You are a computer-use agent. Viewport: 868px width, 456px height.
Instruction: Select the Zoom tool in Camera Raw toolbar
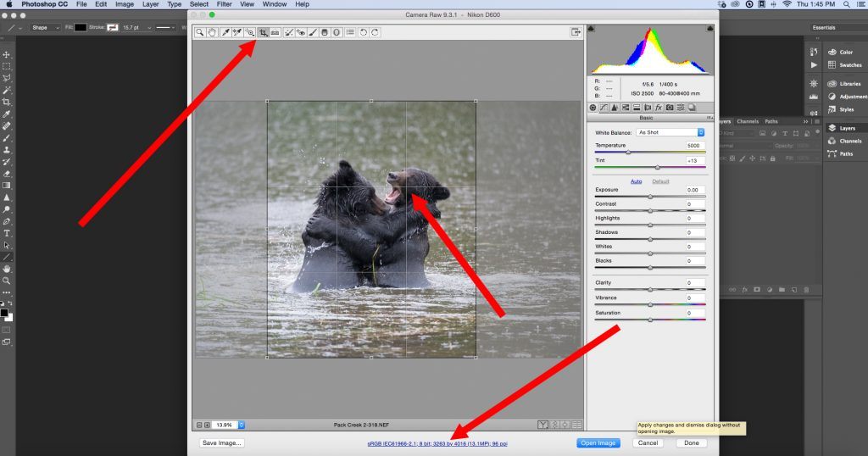[x=200, y=32]
